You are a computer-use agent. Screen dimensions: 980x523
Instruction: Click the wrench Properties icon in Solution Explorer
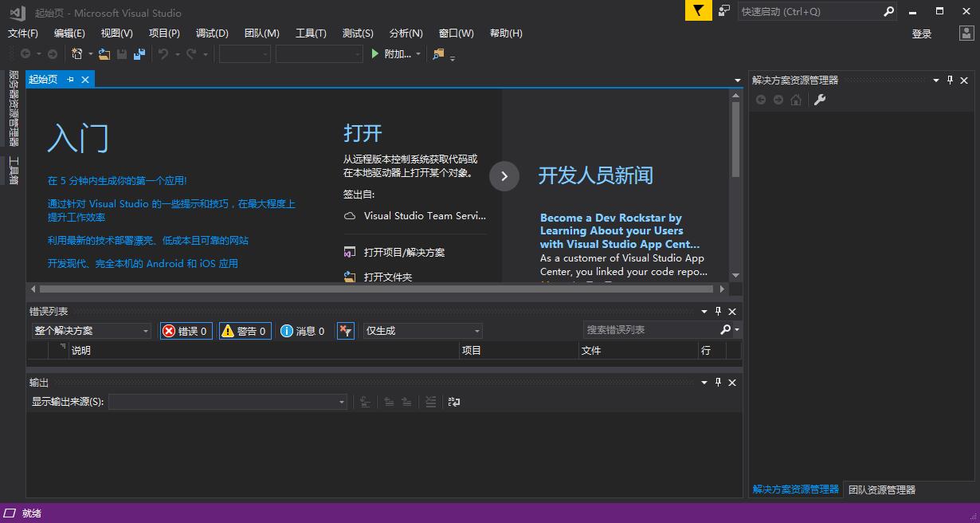click(x=819, y=100)
